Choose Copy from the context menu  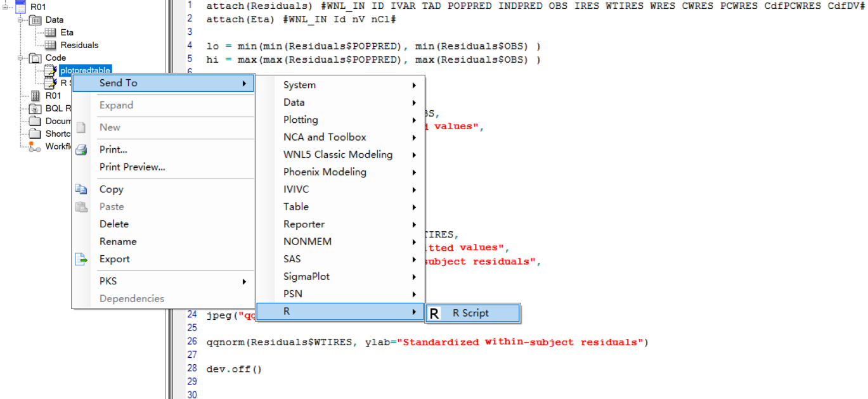point(163,189)
